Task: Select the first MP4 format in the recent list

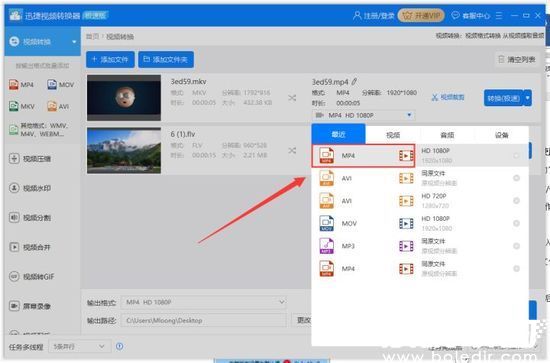Action: point(363,155)
